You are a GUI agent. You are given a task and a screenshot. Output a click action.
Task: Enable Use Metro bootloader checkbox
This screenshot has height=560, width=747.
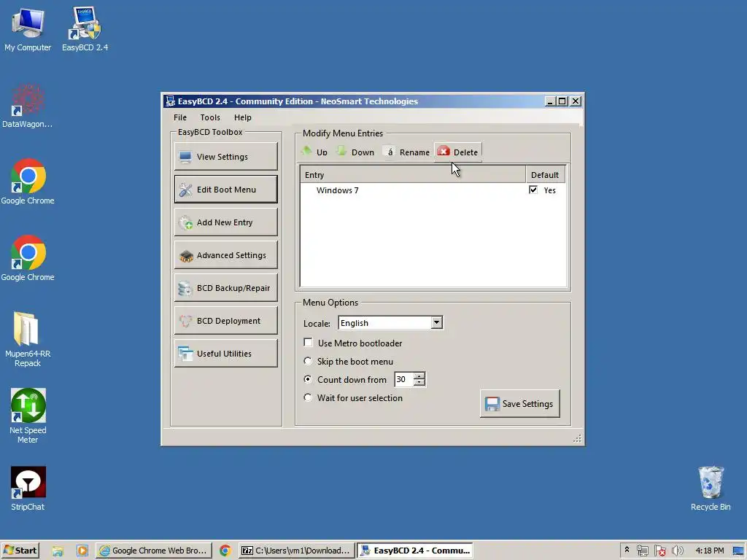tap(309, 343)
